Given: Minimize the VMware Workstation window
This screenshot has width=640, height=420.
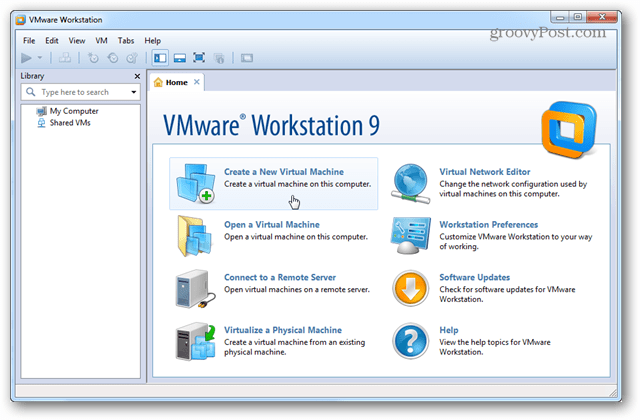Looking at the screenshot, I should tap(560, 17).
